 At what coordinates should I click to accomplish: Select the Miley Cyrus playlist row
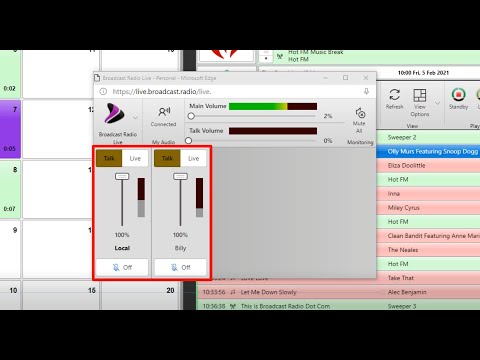click(x=428, y=208)
